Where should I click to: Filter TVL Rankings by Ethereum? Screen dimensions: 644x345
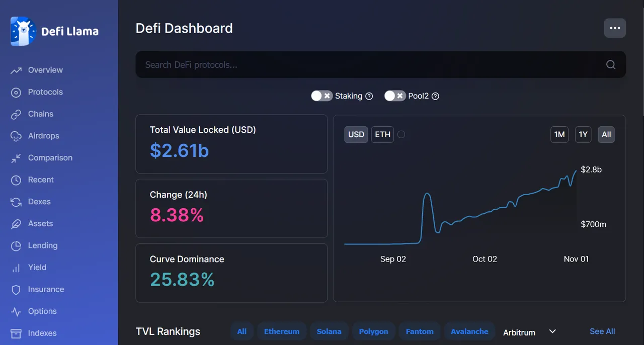coord(282,331)
